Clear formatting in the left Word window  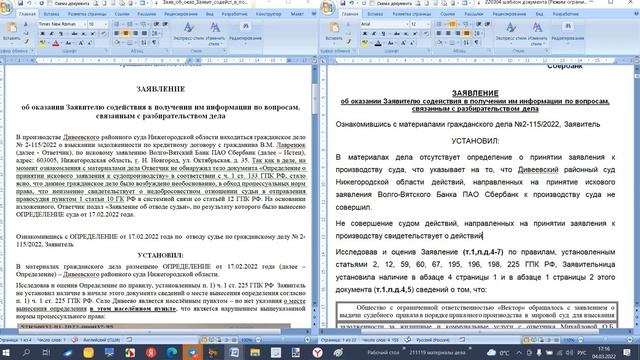104,33
